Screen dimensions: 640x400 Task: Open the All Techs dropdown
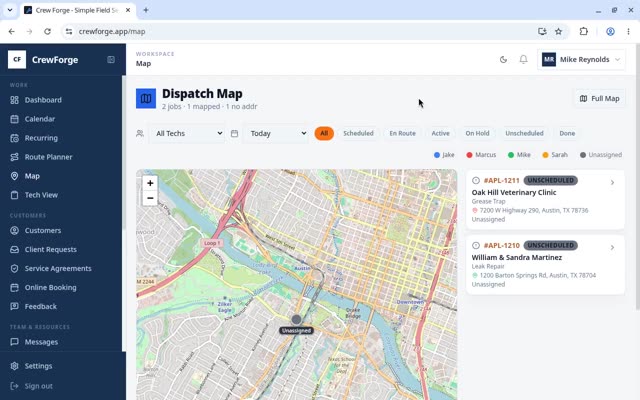[188, 133]
